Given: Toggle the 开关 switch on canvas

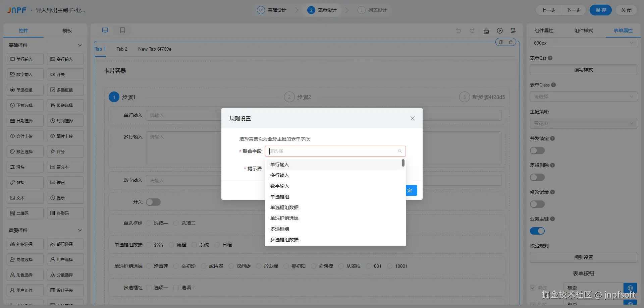Looking at the screenshot, I should pos(153,202).
